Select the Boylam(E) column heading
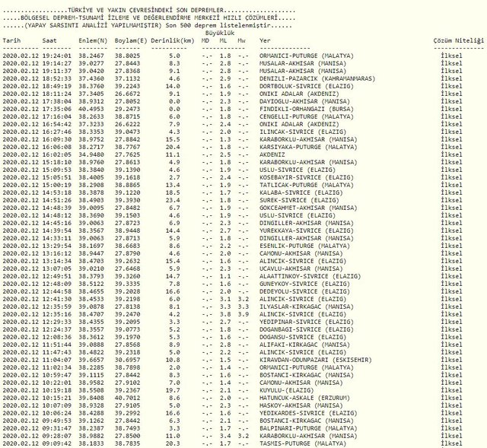 [x=131, y=41]
